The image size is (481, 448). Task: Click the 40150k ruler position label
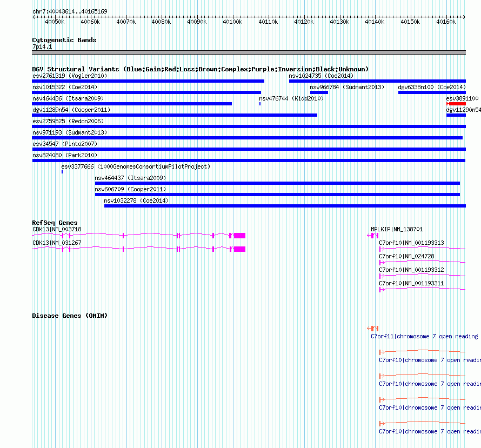[x=410, y=22]
